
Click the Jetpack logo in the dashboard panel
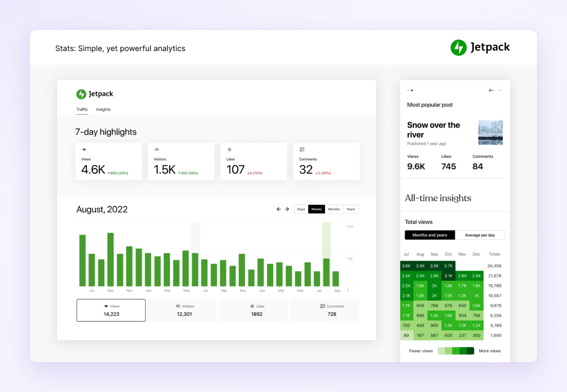[x=95, y=94]
